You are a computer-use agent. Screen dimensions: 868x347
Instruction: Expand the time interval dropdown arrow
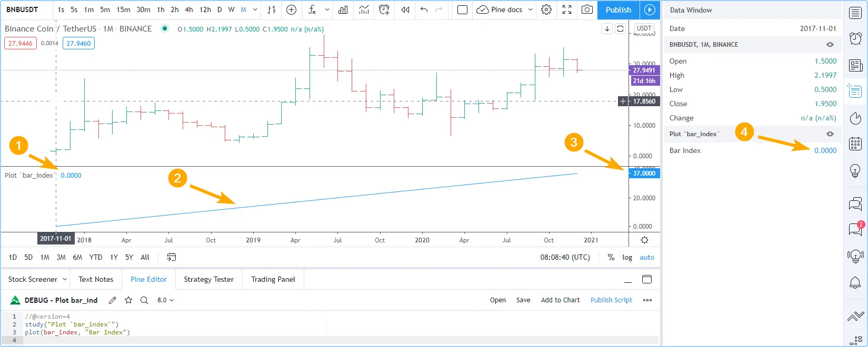(255, 9)
